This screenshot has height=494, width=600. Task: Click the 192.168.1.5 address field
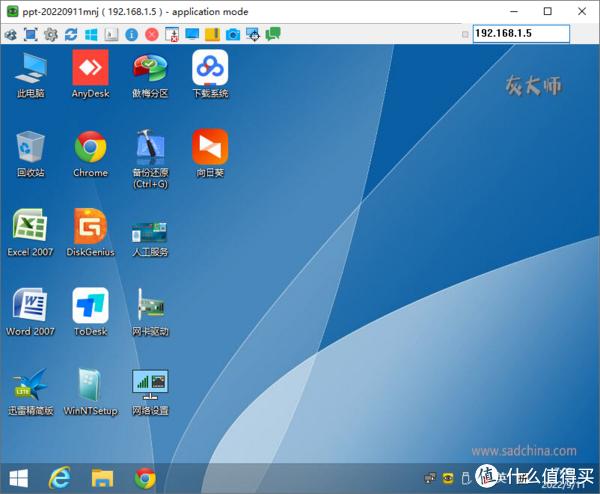point(521,34)
